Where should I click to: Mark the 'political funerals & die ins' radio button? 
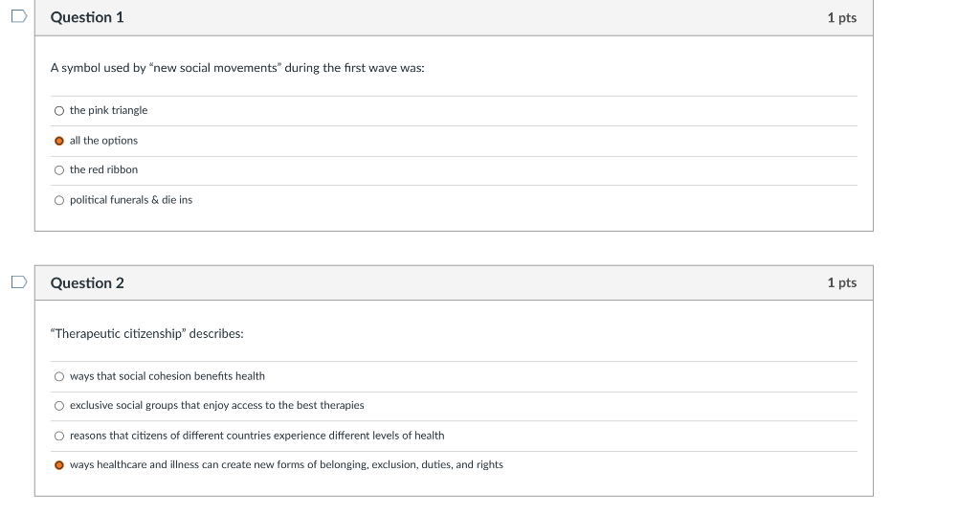click(x=59, y=200)
